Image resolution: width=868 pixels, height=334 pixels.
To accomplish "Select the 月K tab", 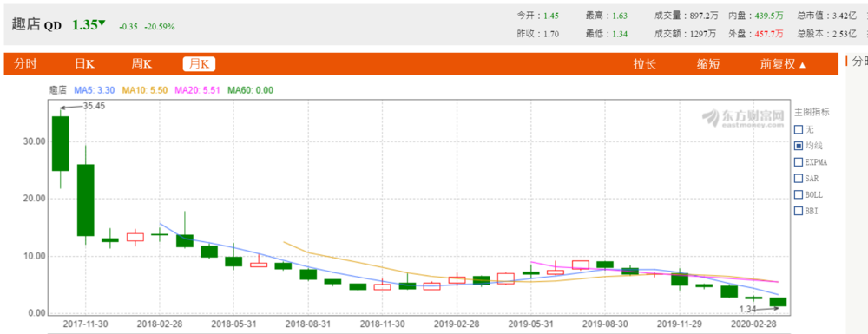I will (x=200, y=63).
